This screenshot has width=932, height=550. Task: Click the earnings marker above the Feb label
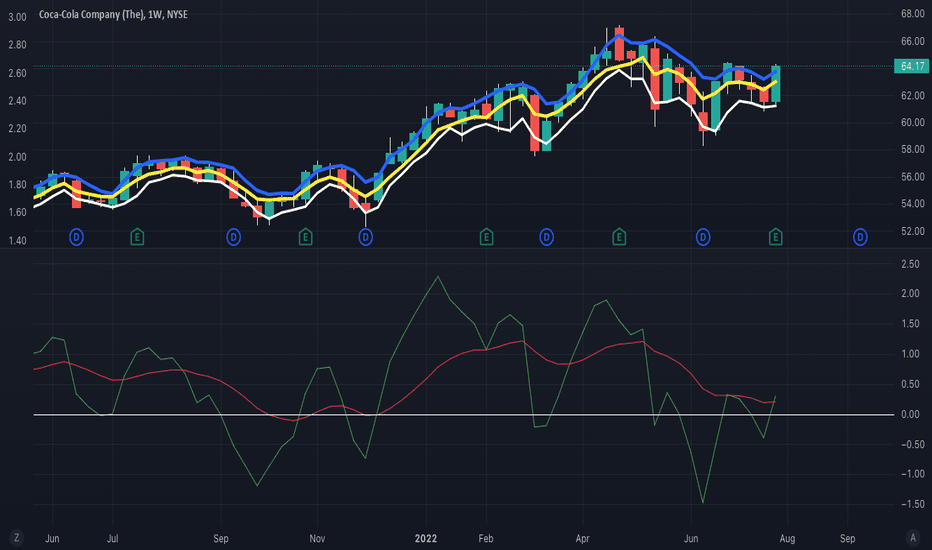click(x=486, y=237)
